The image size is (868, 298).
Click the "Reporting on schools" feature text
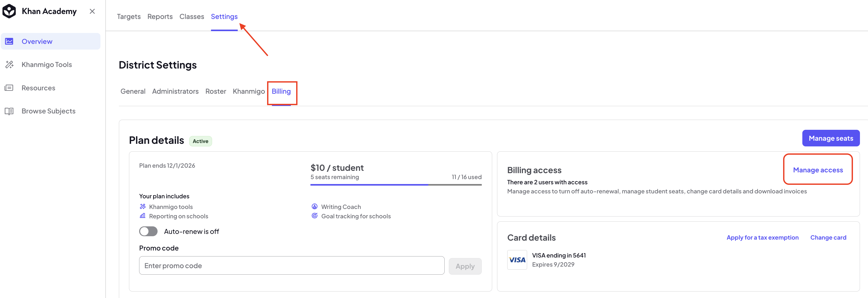click(x=179, y=216)
